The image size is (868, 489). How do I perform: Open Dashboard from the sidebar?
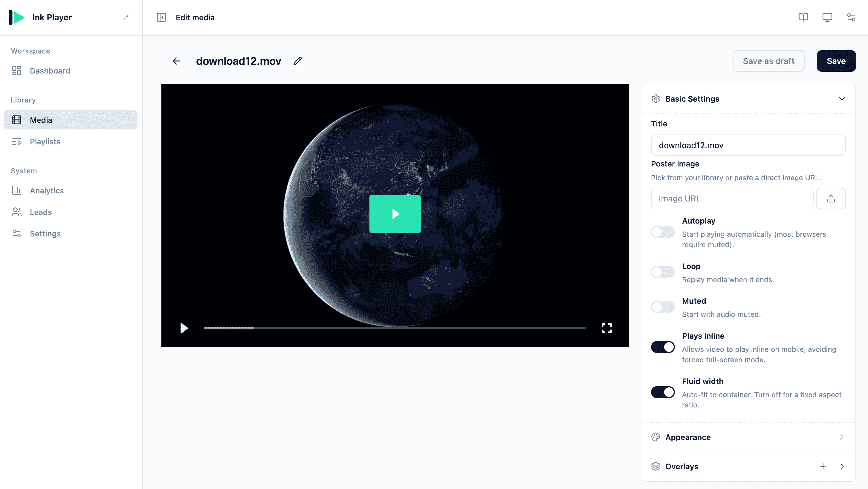coord(71,71)
